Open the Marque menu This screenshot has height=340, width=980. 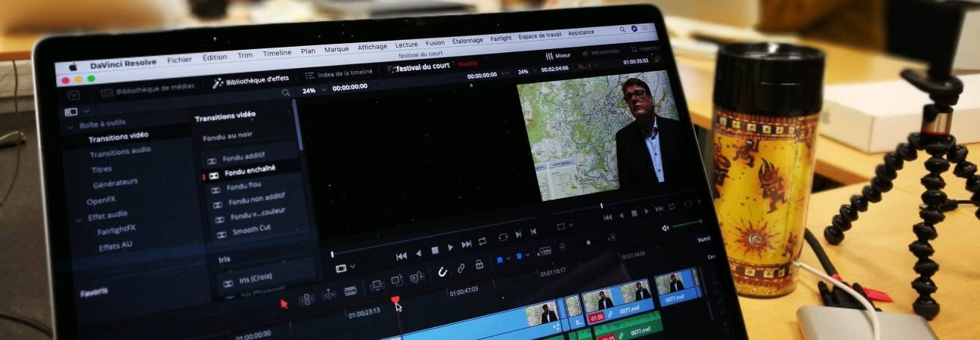coord(336,49)
